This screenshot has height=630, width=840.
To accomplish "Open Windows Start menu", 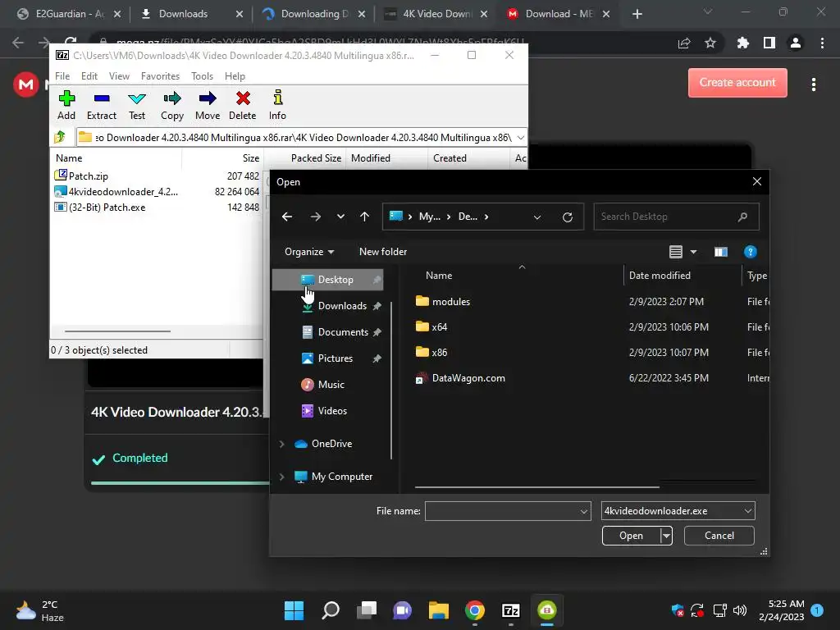I will [294, 610].
